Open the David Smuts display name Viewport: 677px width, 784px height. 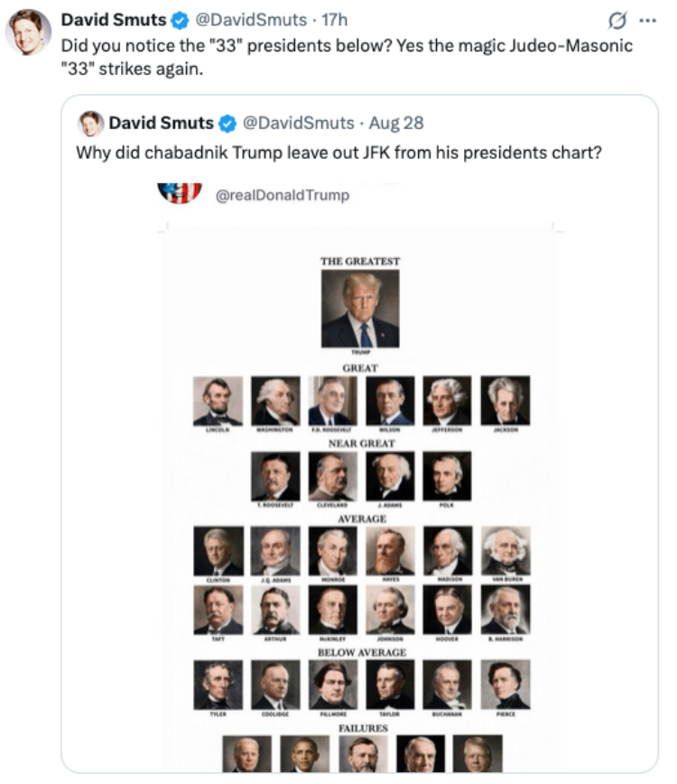pos(114,20)
